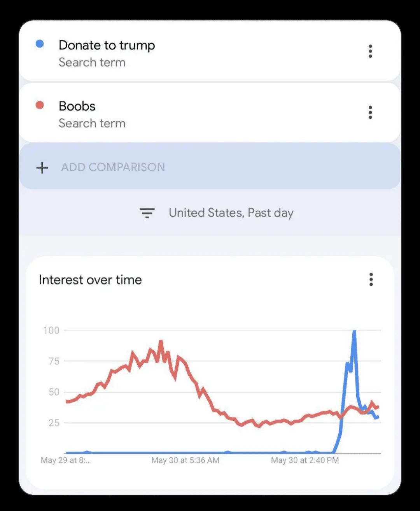Screen dimensions: 420x511
Task: Edit the Donate to trump search term
Action: (x=107, y=46)
